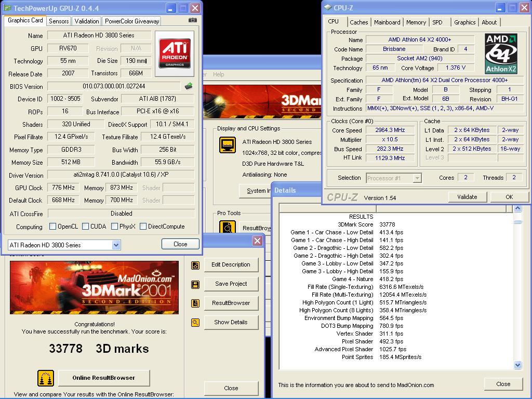Viewport: 532px width, 399px height.
Task: Close the 3DMark score dialog with Close button
Action: pyautogui.click(x=231, y=388)
